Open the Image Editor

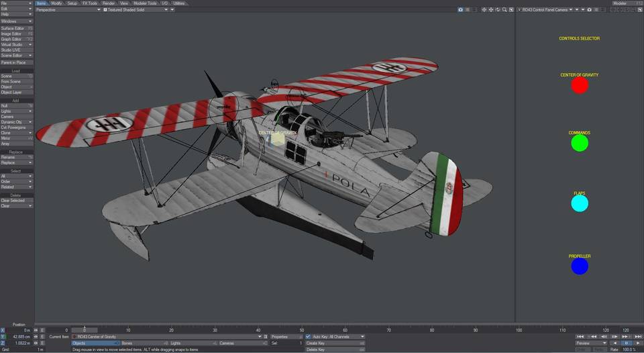pos(16,34)
